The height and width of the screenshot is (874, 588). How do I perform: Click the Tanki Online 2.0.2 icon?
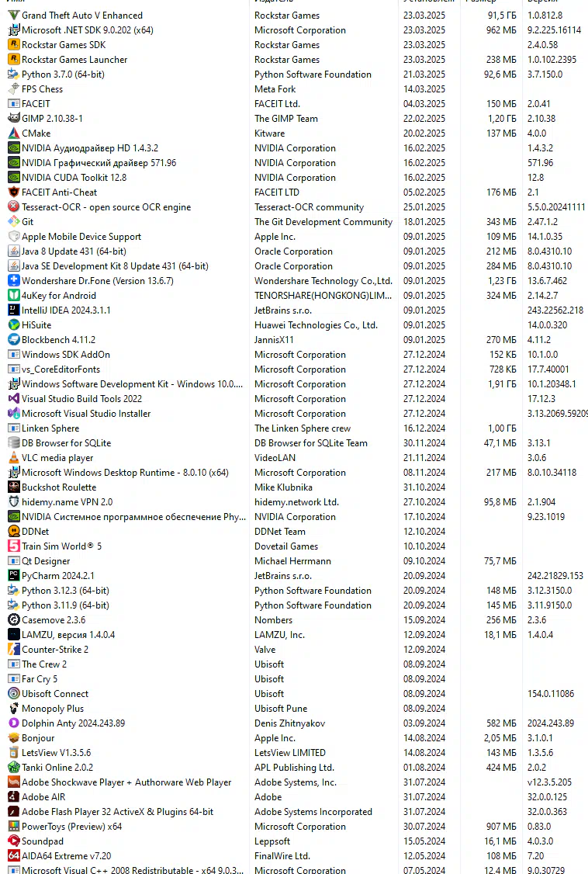click(13, 768)
